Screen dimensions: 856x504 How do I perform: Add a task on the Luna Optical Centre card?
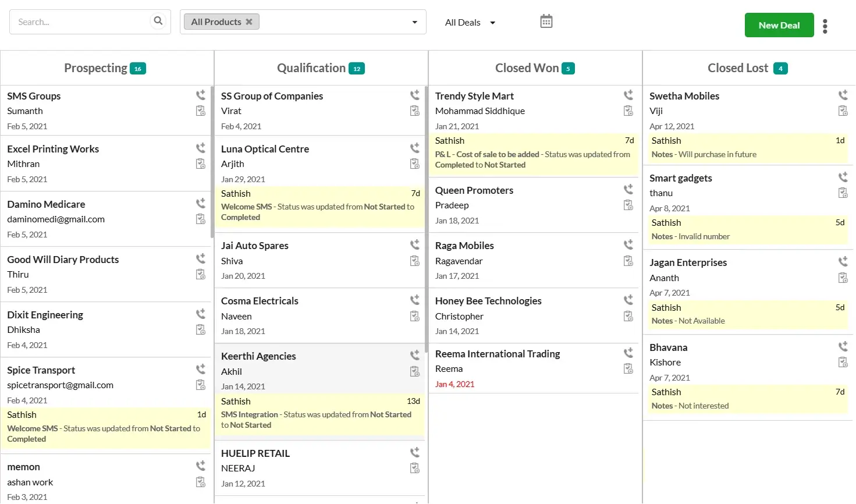[x=414, y=164]
